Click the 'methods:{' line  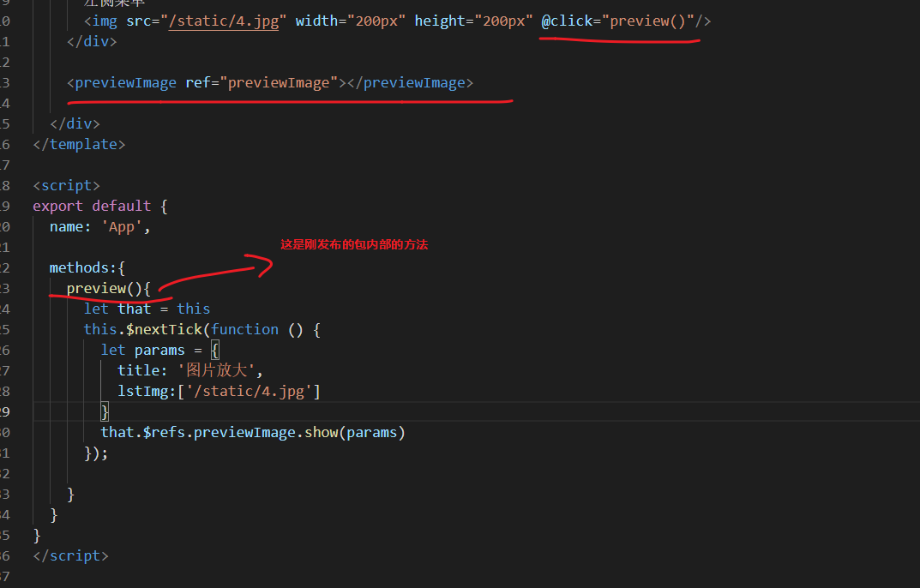tap(87, 267)
